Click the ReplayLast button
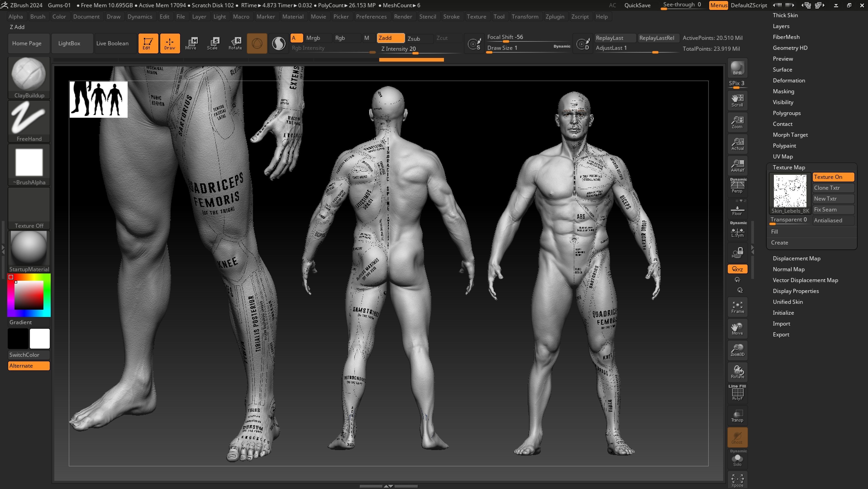Image resolution: width=868 pixels, height=489 pixels. pos(615,38)
